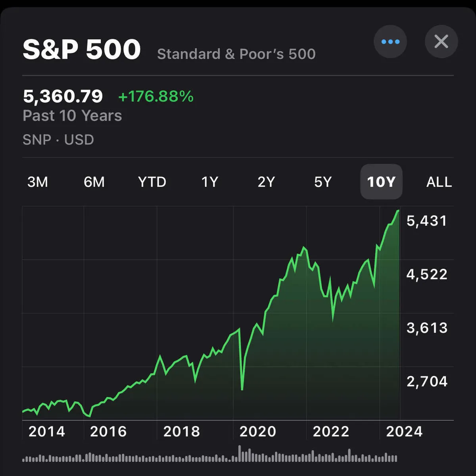The width and height of the screenshot is (476, 476).
Task: Tap the selected 10Y range
Action: point(381,182)
